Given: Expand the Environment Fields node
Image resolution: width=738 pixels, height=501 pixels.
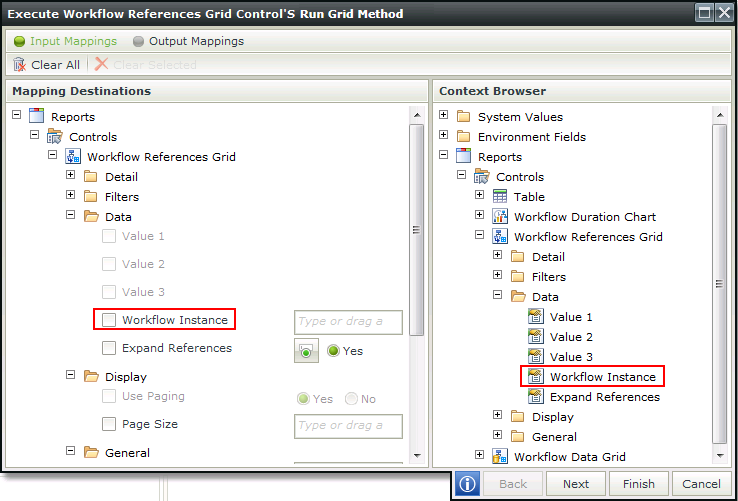Looking at the screenshot, I should pos(443,135).
